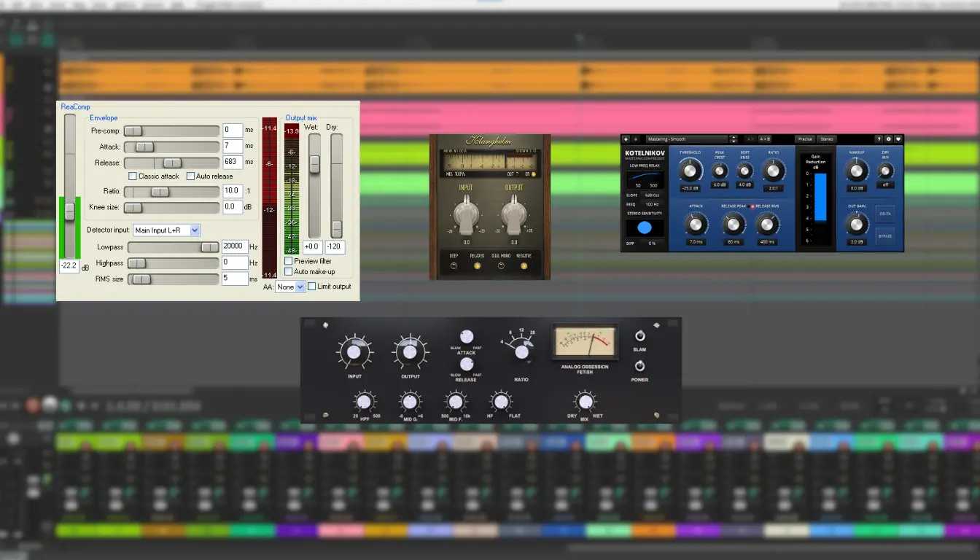The width and height of the screenshot is (980, 560).
Task: Click Kotelnikov Precise mode button
Action: (805, 139)
